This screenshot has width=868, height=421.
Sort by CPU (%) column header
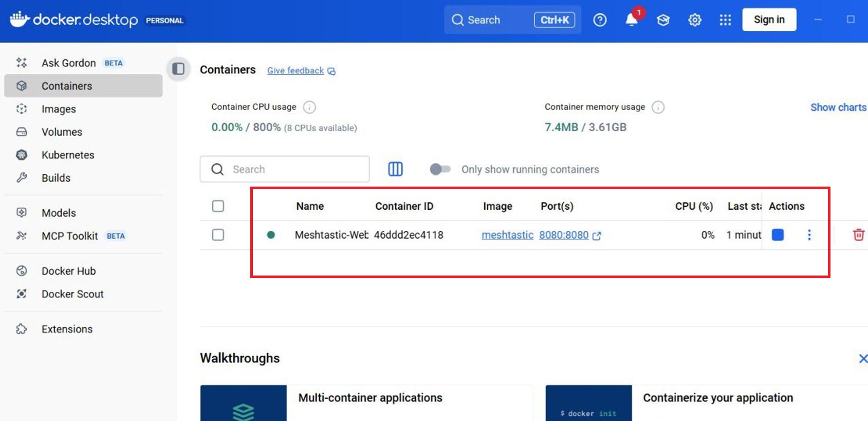tap(694, 206)
